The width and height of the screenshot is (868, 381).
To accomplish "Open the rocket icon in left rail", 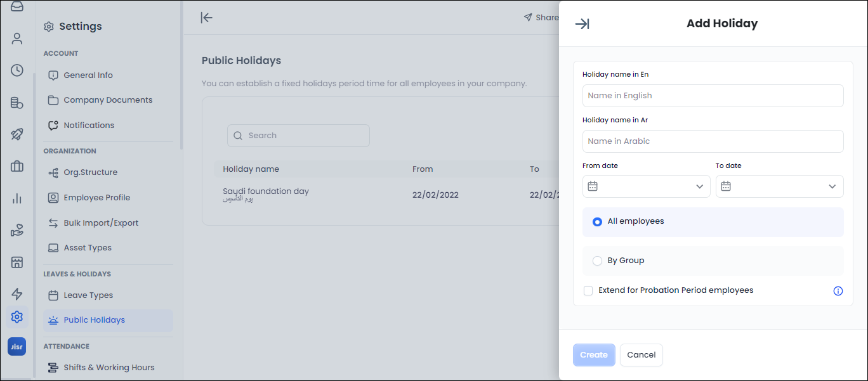I will (x=17, y=134).
